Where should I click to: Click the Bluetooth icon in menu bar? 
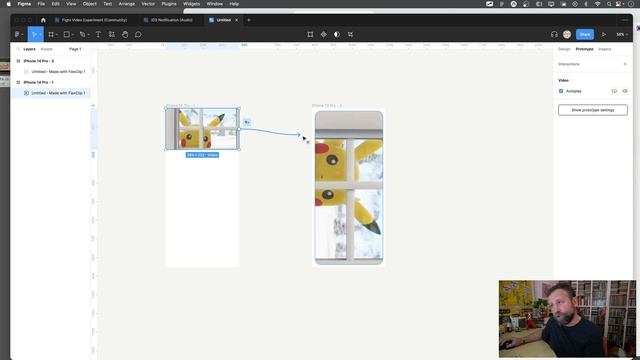[x=586, y=4]
